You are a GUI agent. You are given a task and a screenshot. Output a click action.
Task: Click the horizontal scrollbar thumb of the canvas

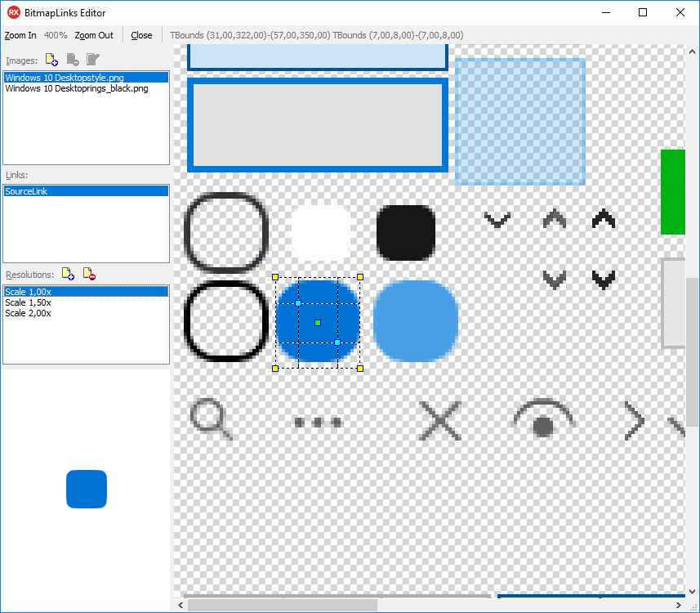pyautogui.click(x=283, y=606)
